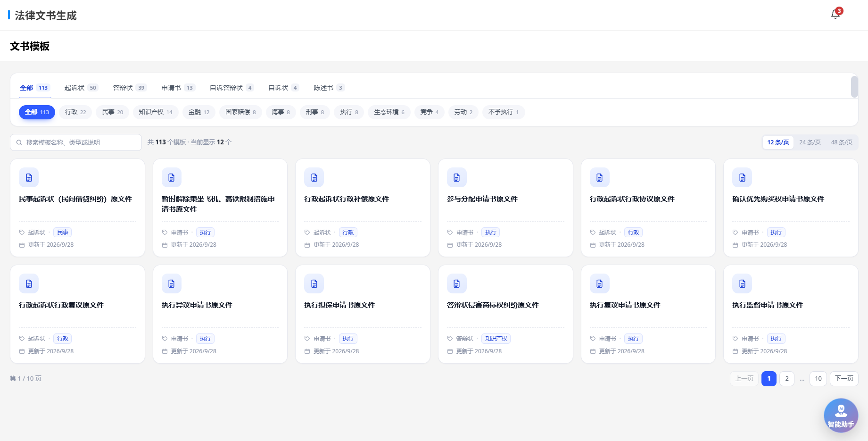868x441 pixels.
Task: Filter templates by 海事 category
Action: [281, 112]
